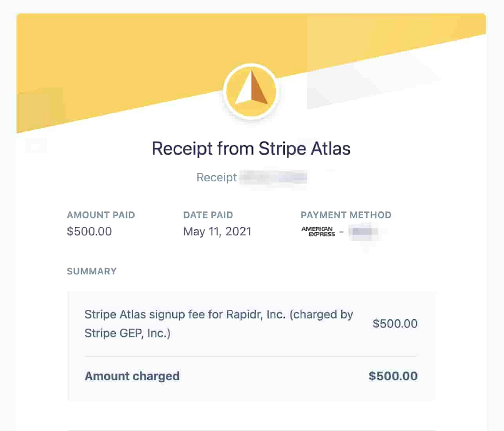Click the "Amount charged" bold label

pyautogui.click(x=132, y=376)
